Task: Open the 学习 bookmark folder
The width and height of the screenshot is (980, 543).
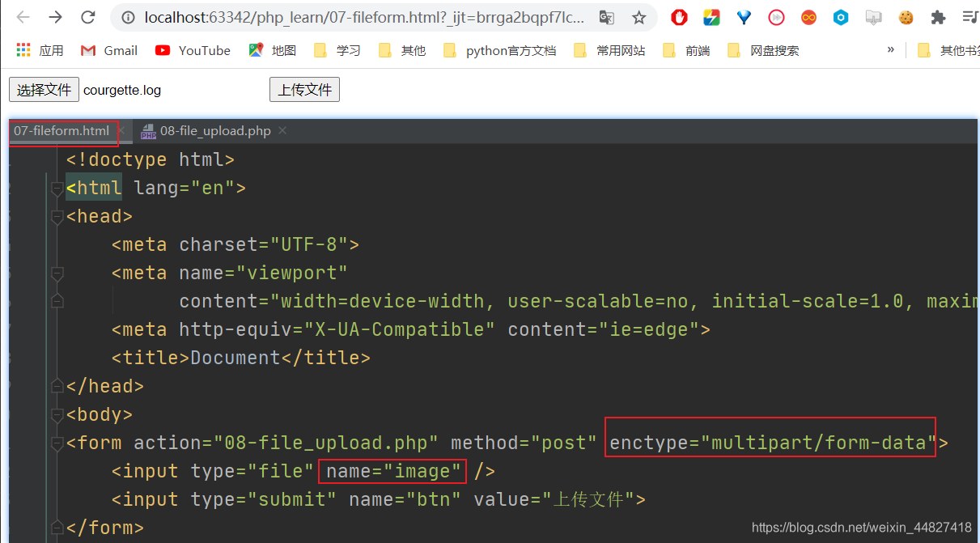Action: [337, 50]
